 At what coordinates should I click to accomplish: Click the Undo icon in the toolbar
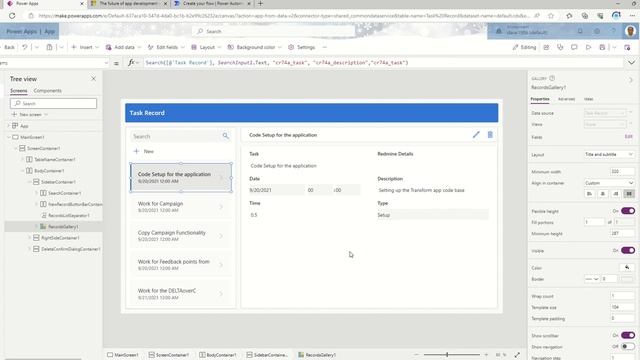(24, 47)
